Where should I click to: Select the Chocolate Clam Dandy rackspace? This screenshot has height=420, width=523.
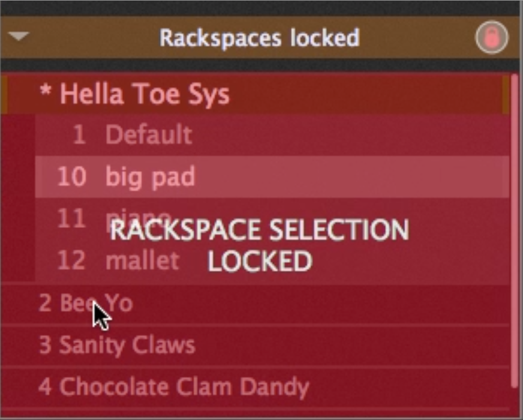(255, 387)
